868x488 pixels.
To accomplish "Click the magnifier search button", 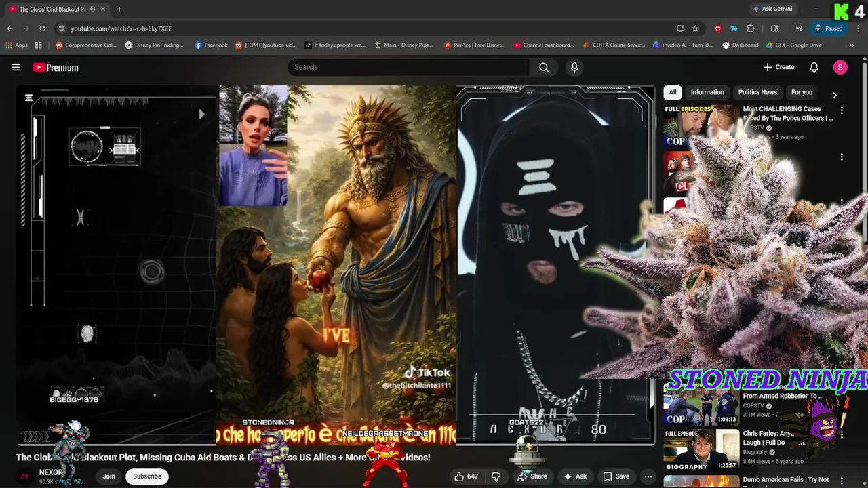I will [x=544, y=67].
